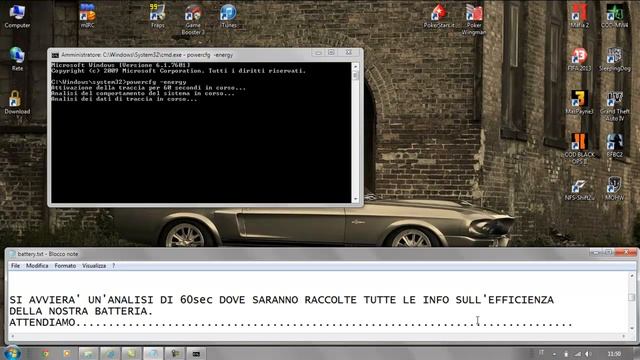Viewport: 640px width, 360px height.
Task: Select the PokerStars.it desktop shortcut
Action: (x=439, y=16)
